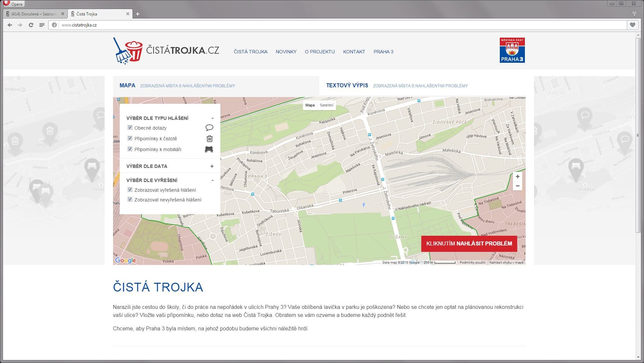Open the Speed Dial grid icon

tap(42, 25)
